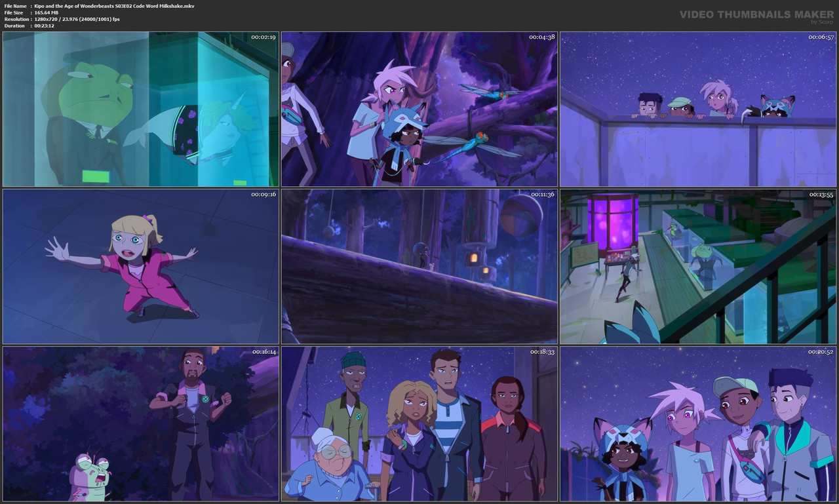839x504 pixels.
Task: Open the fallen log thumbnail at 00:11:36
Action: [419, 267]
